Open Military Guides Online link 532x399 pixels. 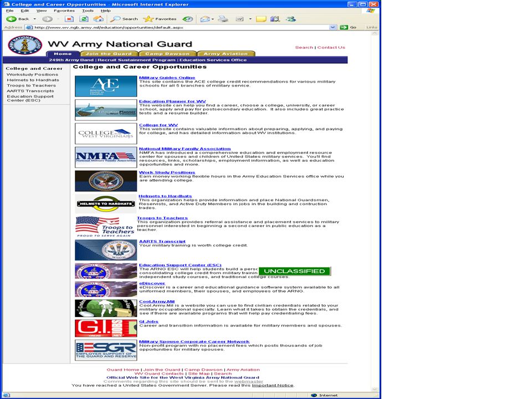coord(167,78)
